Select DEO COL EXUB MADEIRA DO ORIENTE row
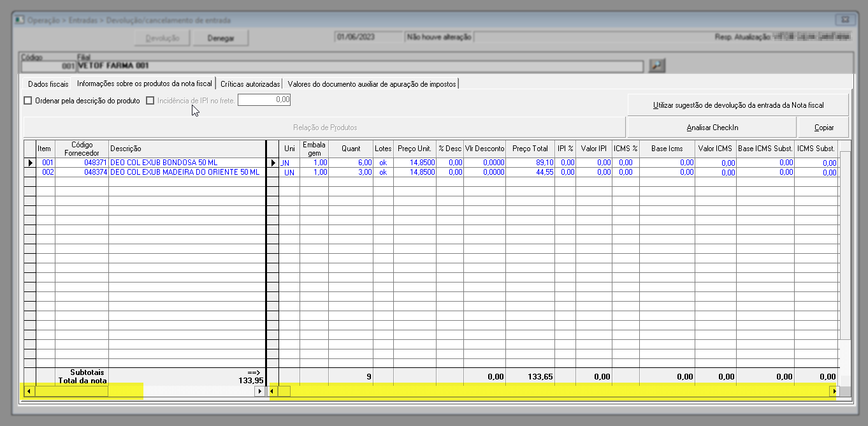This screenshot has width=868, height=426. pos(185,172)
